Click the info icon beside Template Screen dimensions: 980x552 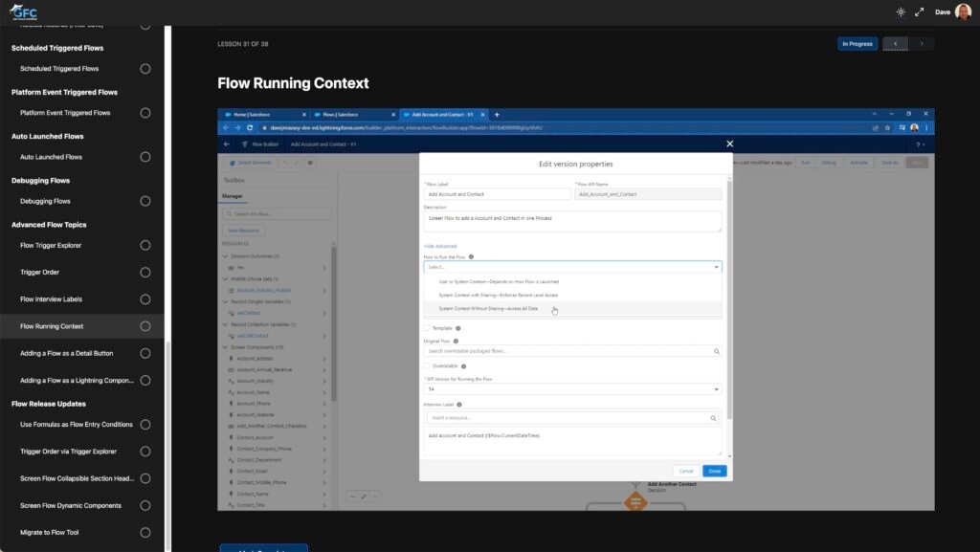pos(458,328)
